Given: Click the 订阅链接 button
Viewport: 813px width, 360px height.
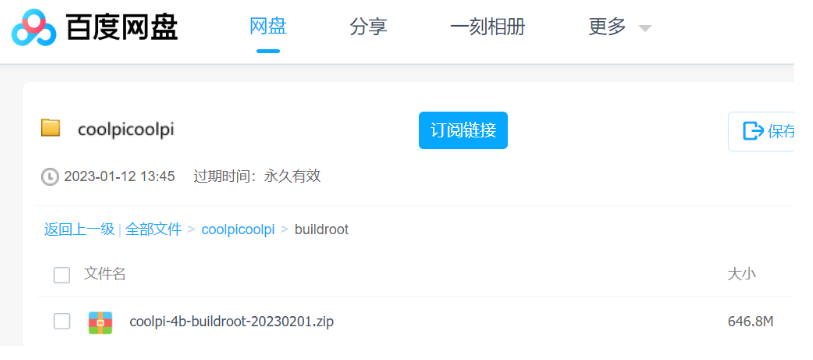Looking at the screenshot, I should coord(463,130).
